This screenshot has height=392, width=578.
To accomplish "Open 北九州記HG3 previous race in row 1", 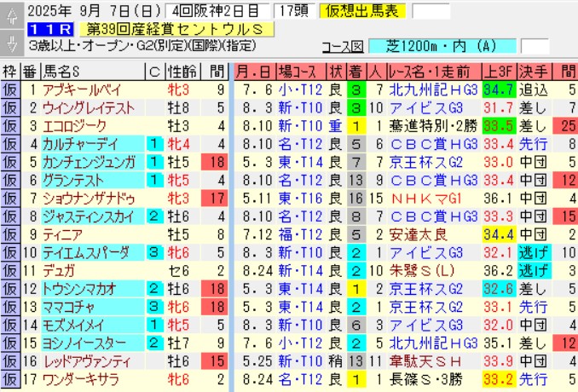I will click(433, 89).
